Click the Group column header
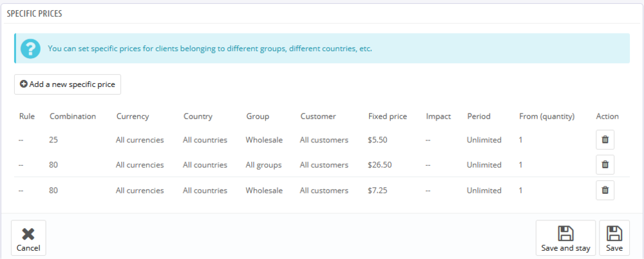The width and height of the screenshot is (644, 259). pyautogui.click(x=258, y=117)
